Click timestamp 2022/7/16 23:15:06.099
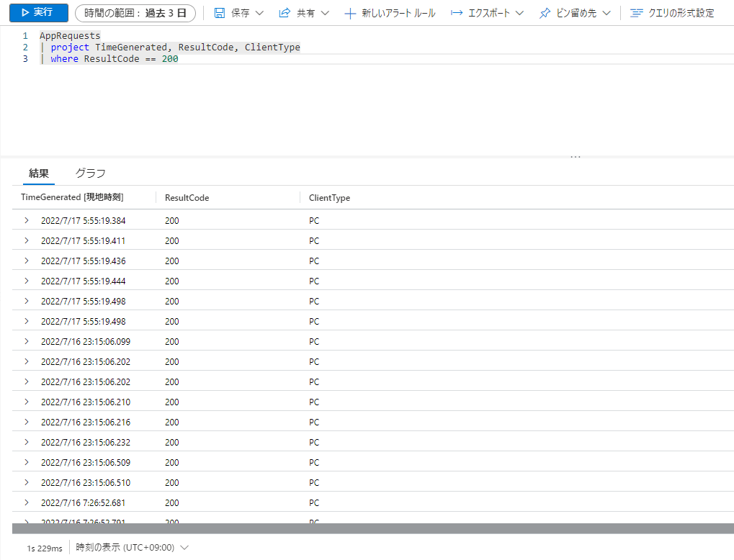Viewport: 734px width, 560px height. (86, 342)
